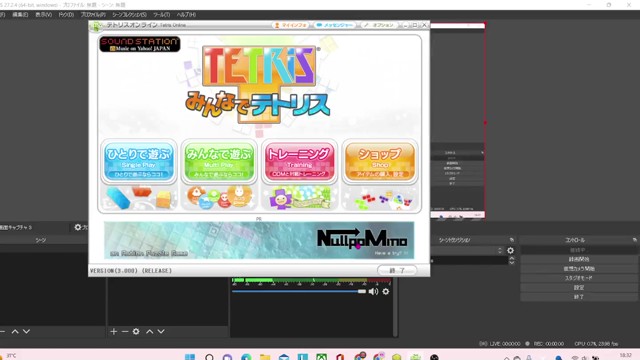Adjust the audio mixer volume slider
The width and height of the screenshot is (640, 360).
(x=299, y=291)
